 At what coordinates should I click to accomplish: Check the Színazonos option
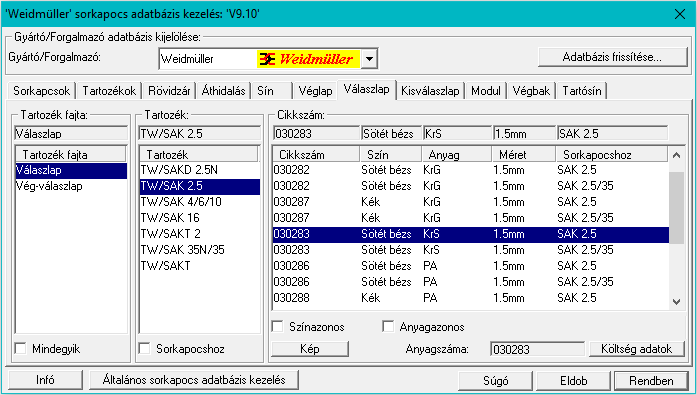278,327
